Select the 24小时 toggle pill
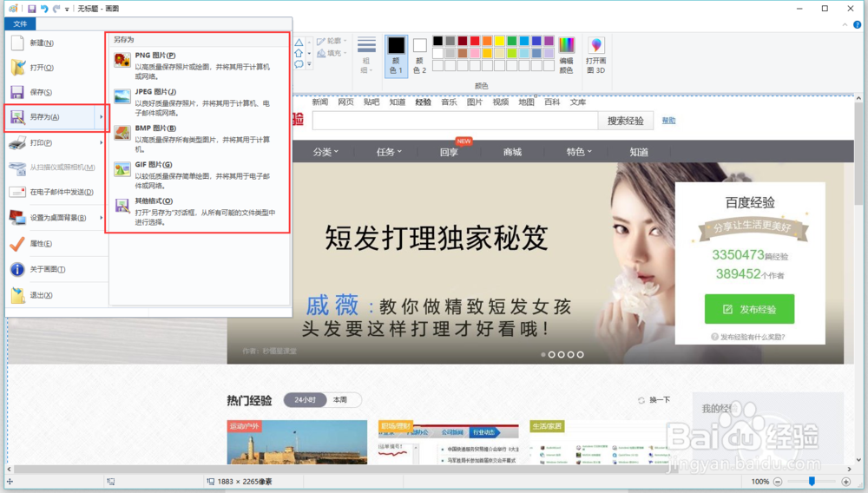Screen dimensions: 868x493 tap(305, 400)
